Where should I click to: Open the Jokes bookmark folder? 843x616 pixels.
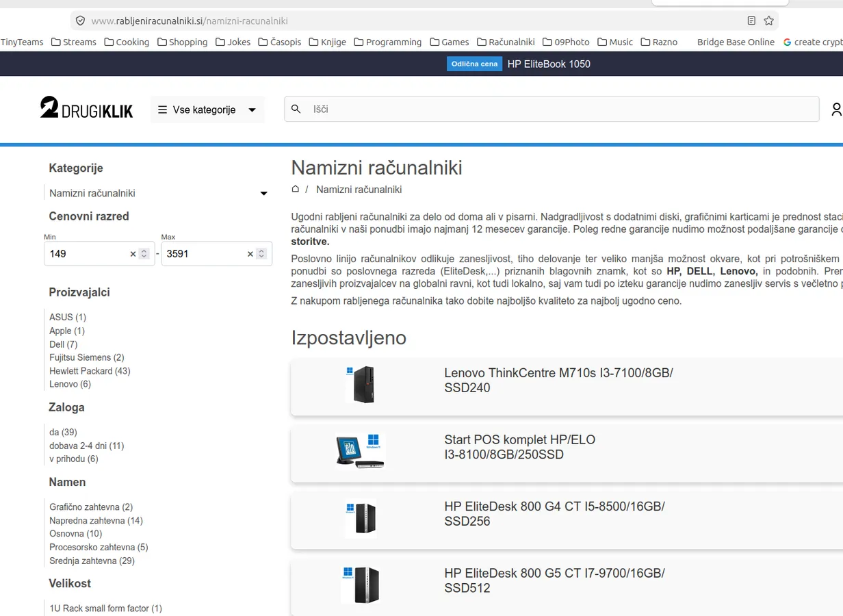click(x=233, y=42)
